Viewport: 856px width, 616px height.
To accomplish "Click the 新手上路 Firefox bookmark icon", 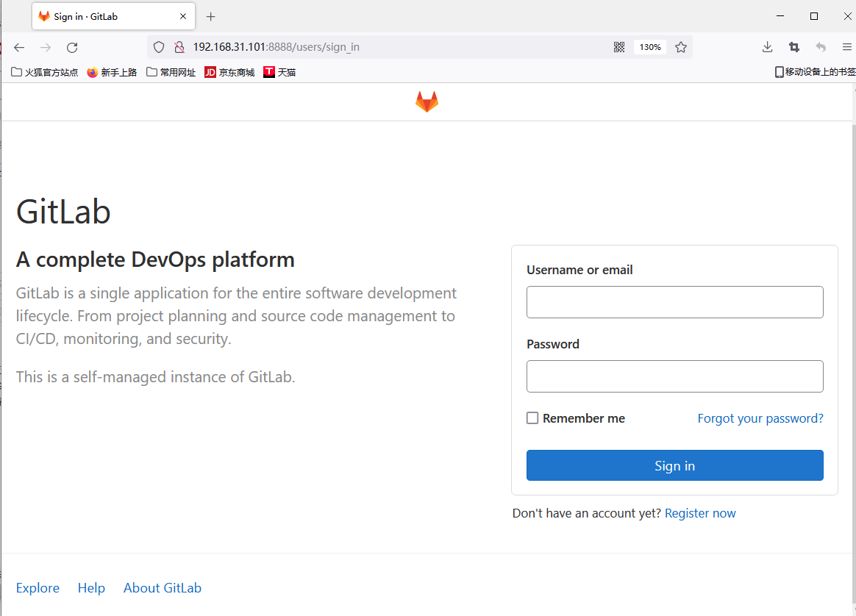I will tap(92, 71).
